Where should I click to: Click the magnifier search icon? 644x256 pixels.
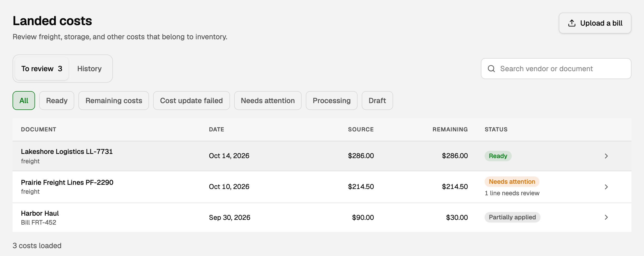tap(491, 69)
